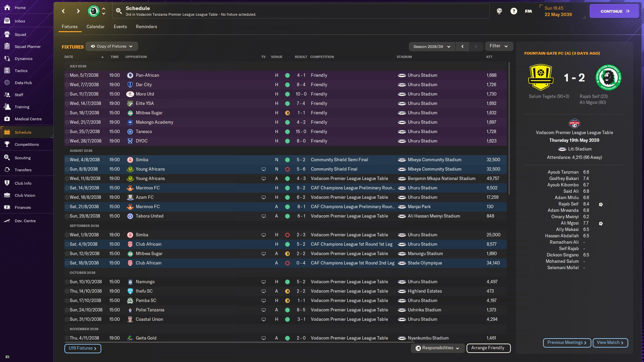The width and height of the screenshot is (644, 362).
Task: Open the FM menu icon
Action: 528,11
